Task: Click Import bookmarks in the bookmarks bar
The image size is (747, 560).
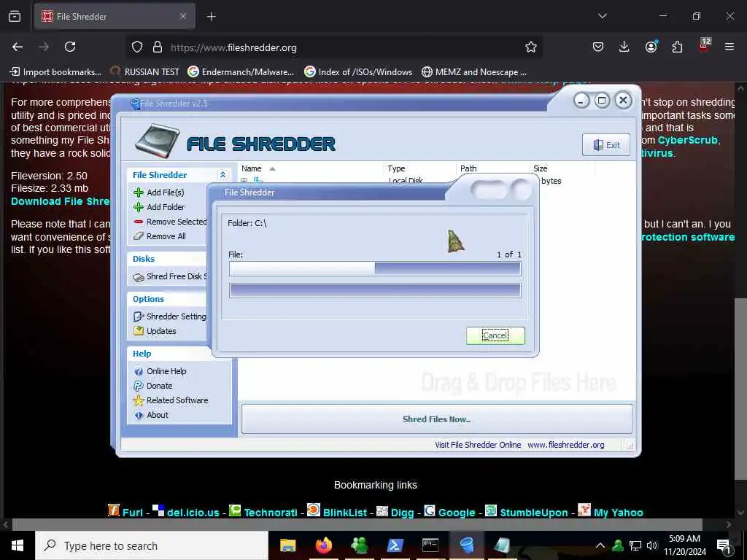Action: coord(55,72)
